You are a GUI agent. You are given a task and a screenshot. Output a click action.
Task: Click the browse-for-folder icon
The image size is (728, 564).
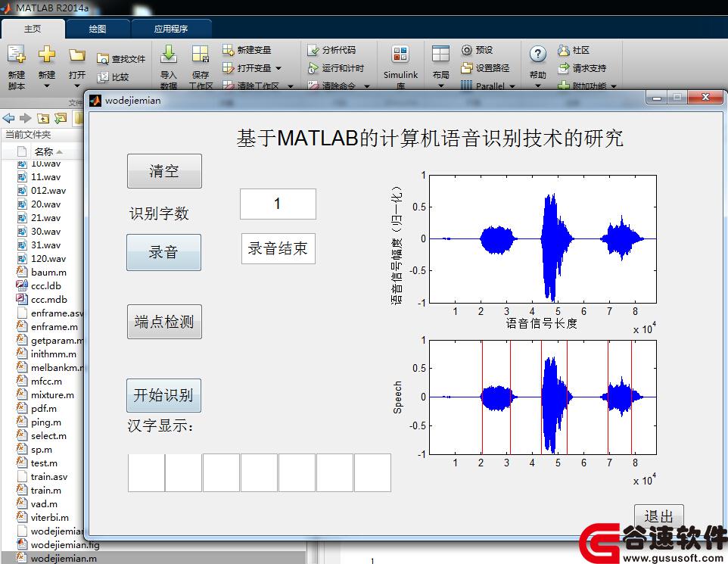point(61,118)
